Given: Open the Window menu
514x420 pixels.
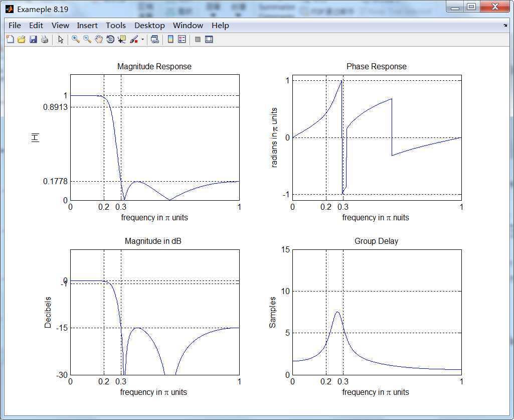Looking at the screenshot, I should [x=188, y=25].
